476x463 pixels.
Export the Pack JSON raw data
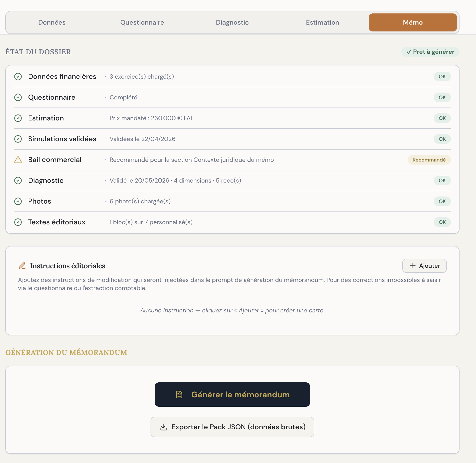pyautogui.click(x=232, y=427)
